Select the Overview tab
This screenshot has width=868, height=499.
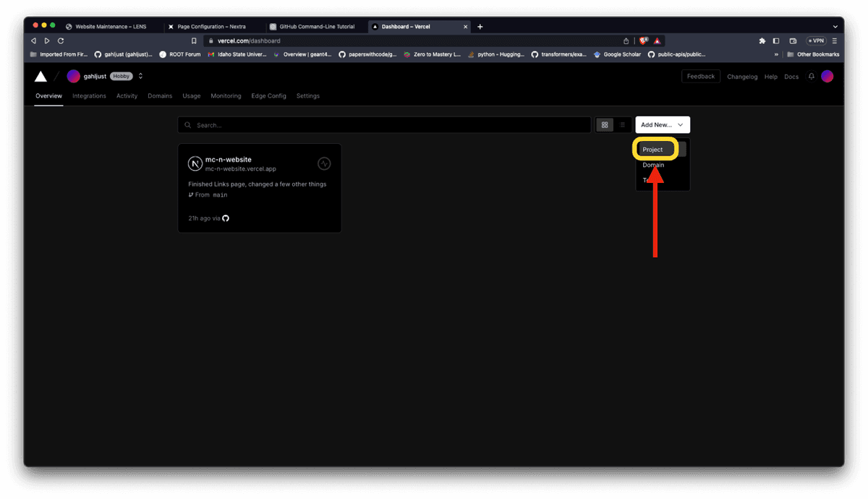pos(49,96)
